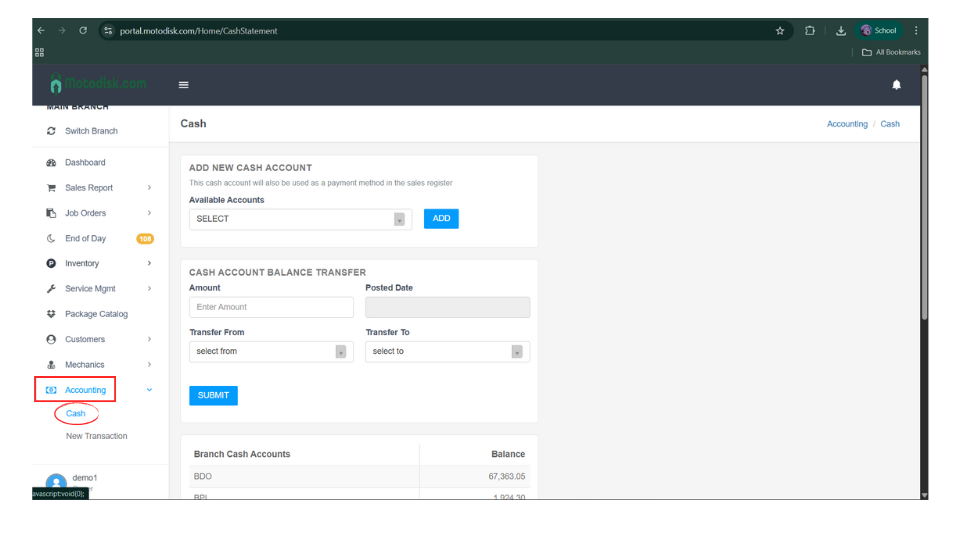960x540 pixels.
Task: Collapse the Accounting menu
Action: pyautogui.click(x=149, y=390)
